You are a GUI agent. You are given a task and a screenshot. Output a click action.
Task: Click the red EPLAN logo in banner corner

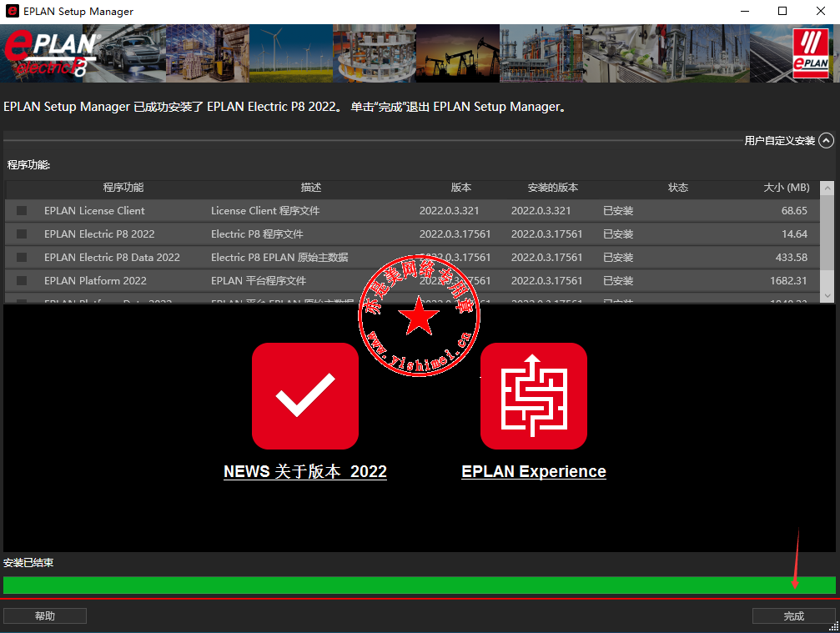tap(811, 53)
